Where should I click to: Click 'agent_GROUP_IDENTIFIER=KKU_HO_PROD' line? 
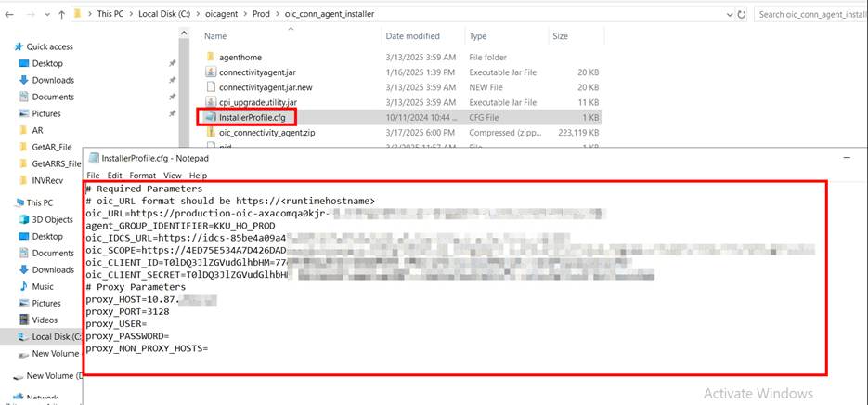point(180,226)
